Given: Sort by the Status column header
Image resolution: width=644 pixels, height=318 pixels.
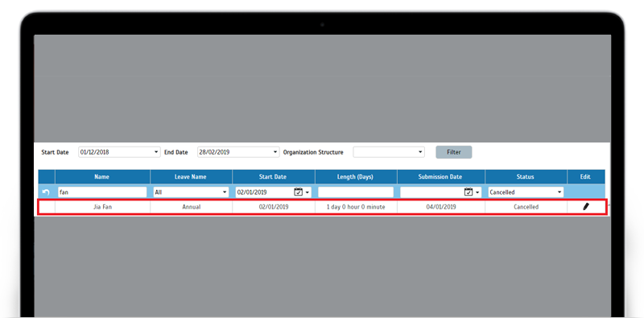Looking at the screenshot, I should pyautogui.click(x=526, y=176).
